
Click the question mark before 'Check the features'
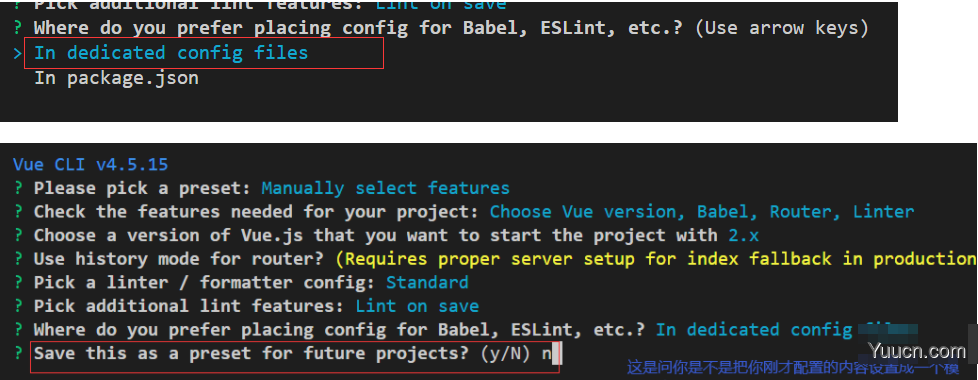tap(18, 212)
